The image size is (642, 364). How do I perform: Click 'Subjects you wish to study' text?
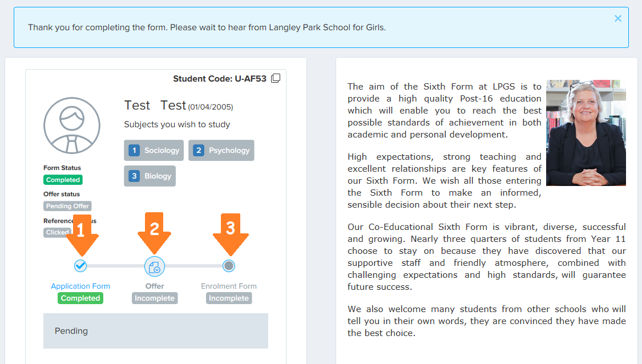(177, 124)
